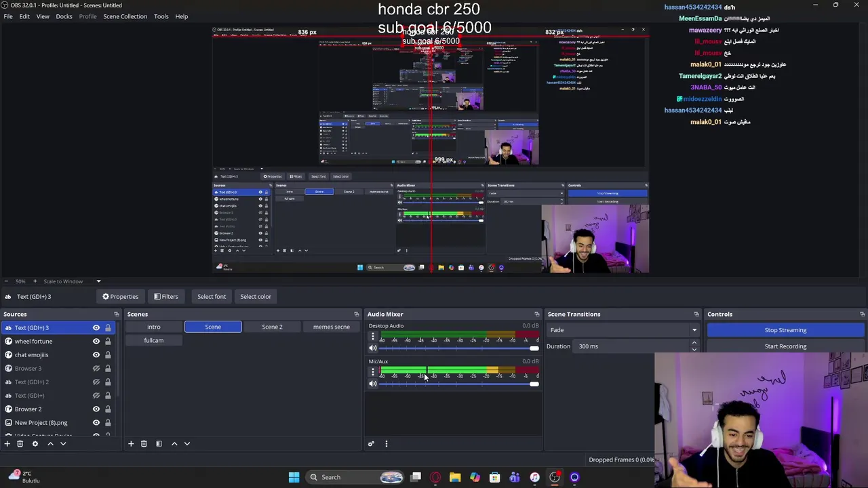Click Select color button

pos(256,296)
